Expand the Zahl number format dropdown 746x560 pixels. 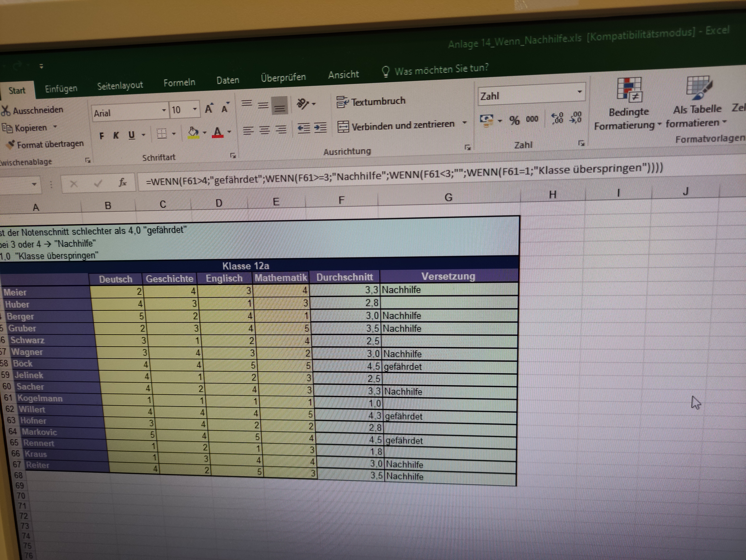[579, 92]
